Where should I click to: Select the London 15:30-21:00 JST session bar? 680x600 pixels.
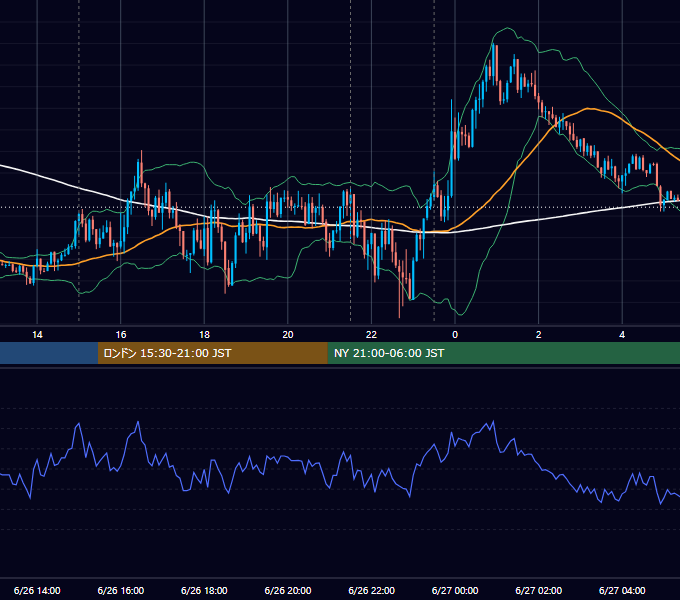click(x=212, y=353)
